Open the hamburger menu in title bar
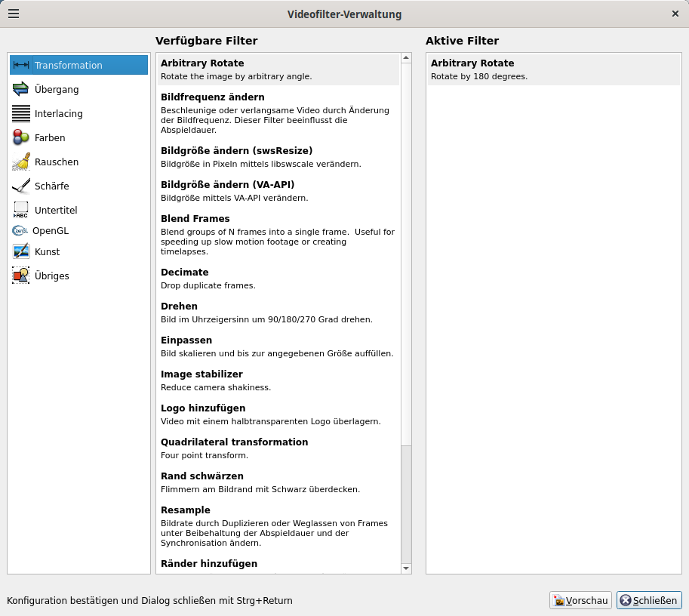Image resolution: width=689 pixels, height=616 pixels. click(x=14, y=14)
